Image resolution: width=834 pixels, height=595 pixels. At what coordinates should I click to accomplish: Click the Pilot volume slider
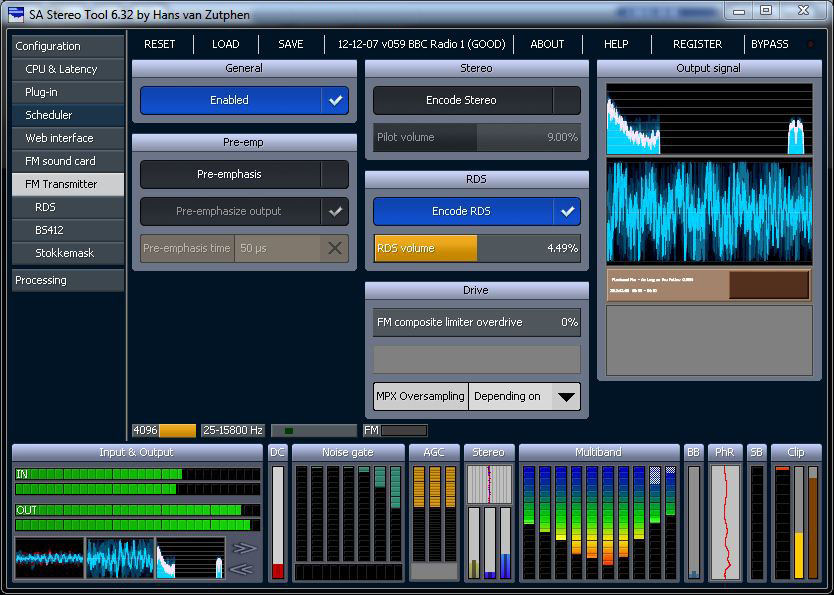coord(477,137)
